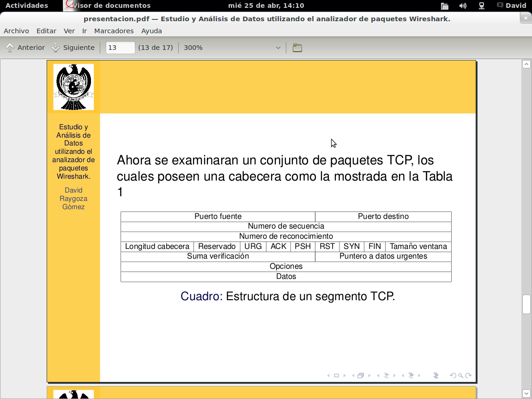Go to next page with Siguiente
The width and height of the screenshot is (532, 399).
(73, 47)
